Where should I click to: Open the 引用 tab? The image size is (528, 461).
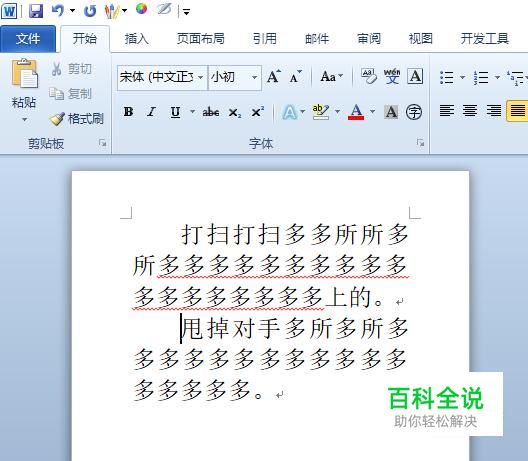[265, 39]
